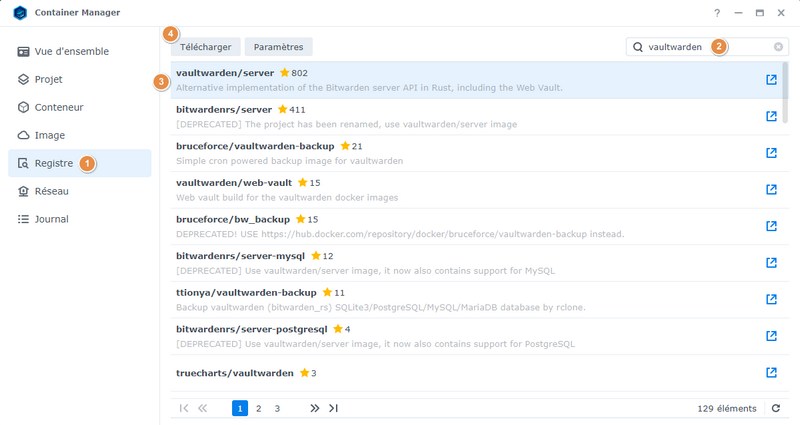Go to page 3 of results
This screenshot has height=425, width=800.
(277, 408)
